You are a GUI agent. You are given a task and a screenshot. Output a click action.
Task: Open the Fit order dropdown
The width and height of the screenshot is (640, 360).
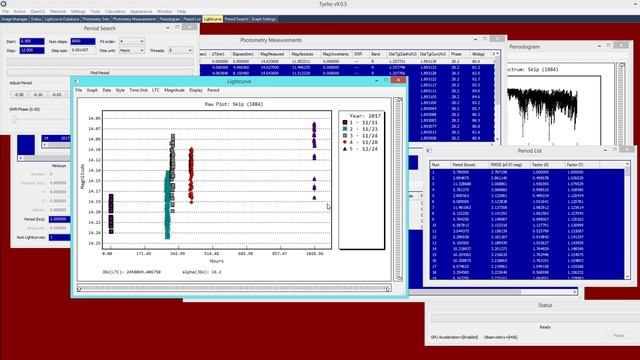(x=131, y=41)
